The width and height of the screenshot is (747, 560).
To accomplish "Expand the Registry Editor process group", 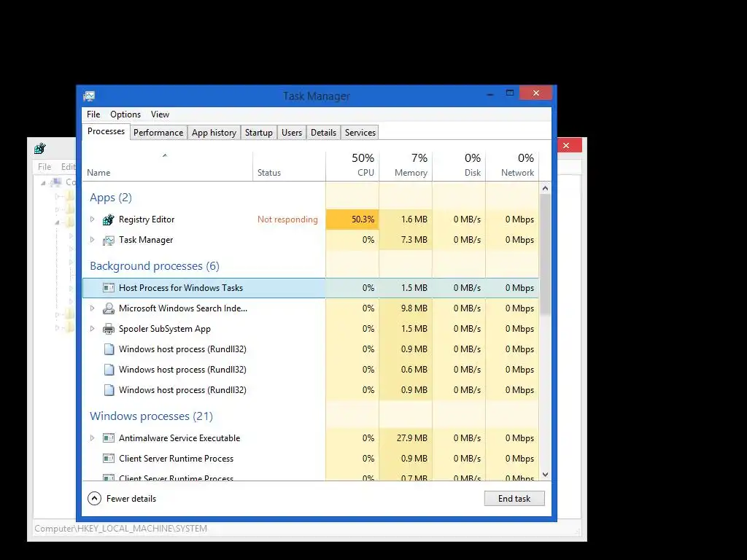I will pos(93,219).
